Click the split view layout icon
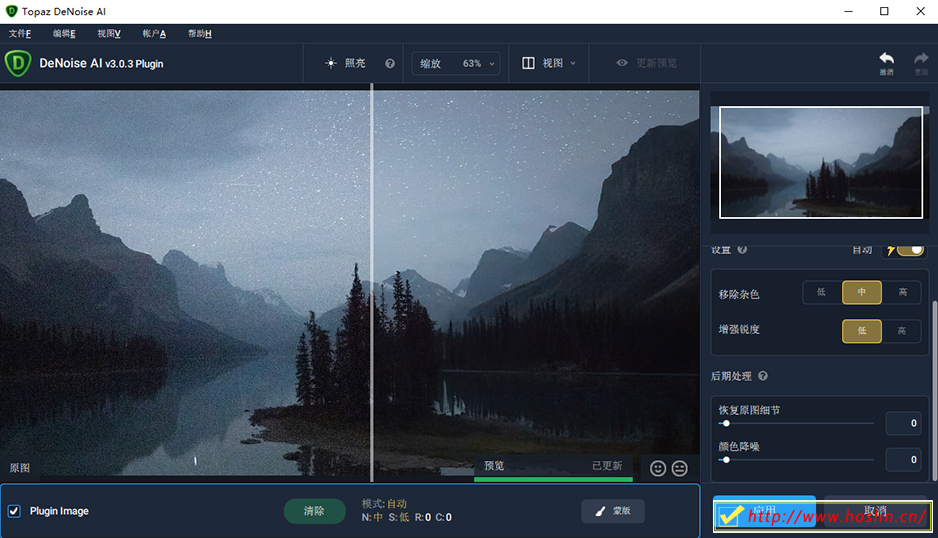The image size is (938, 538). click(528, 63)
